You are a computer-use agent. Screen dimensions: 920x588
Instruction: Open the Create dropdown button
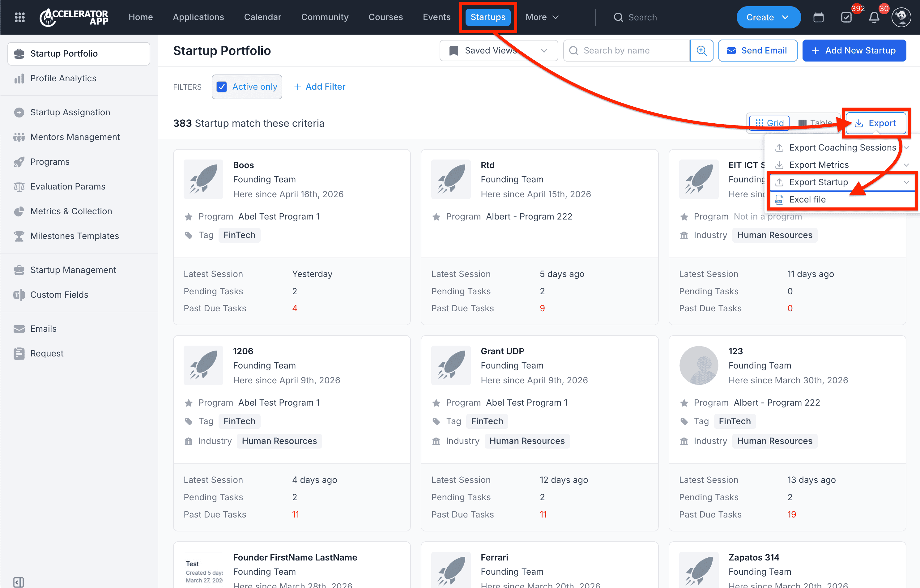pos(768,17)
